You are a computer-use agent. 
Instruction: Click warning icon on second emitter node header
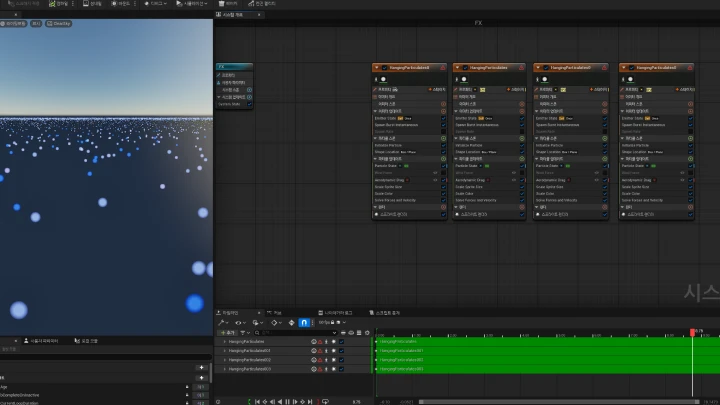521,68
